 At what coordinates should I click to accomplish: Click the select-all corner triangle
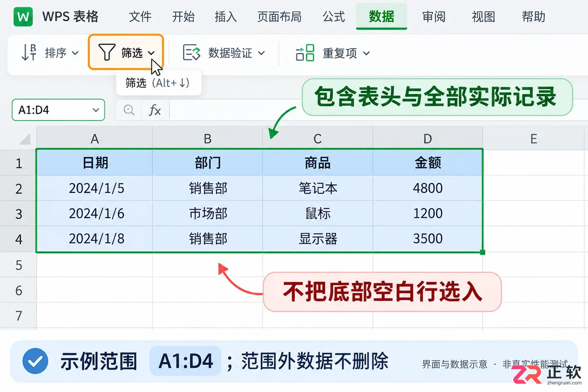(25, 139)
